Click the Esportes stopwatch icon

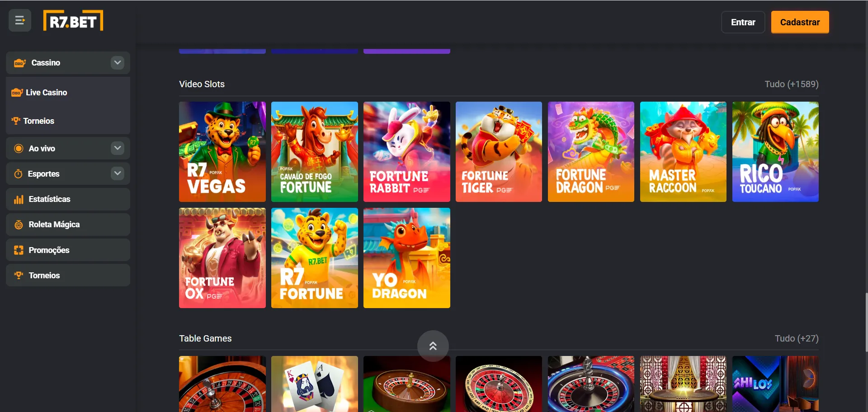click(x=18, y=174)
